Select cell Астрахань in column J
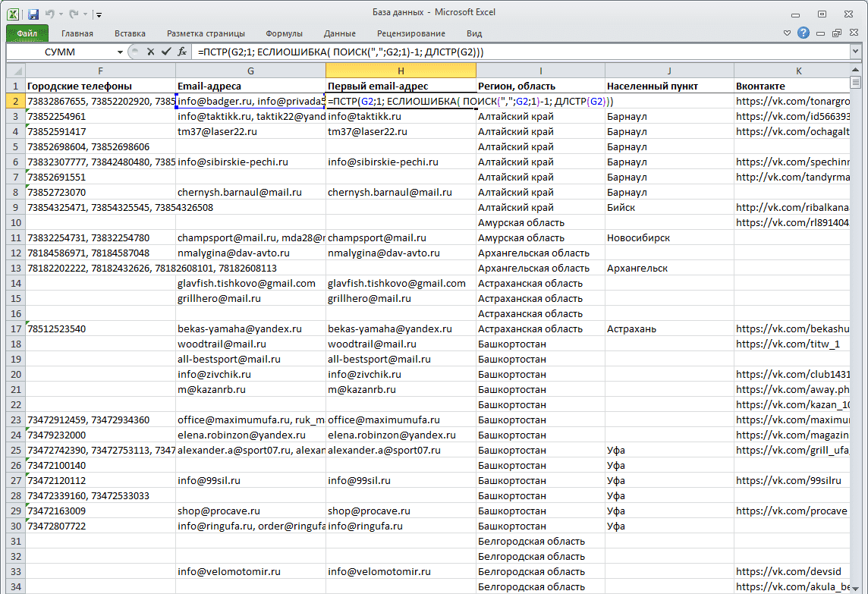This screenshot has height=594, width=868. 669,328
